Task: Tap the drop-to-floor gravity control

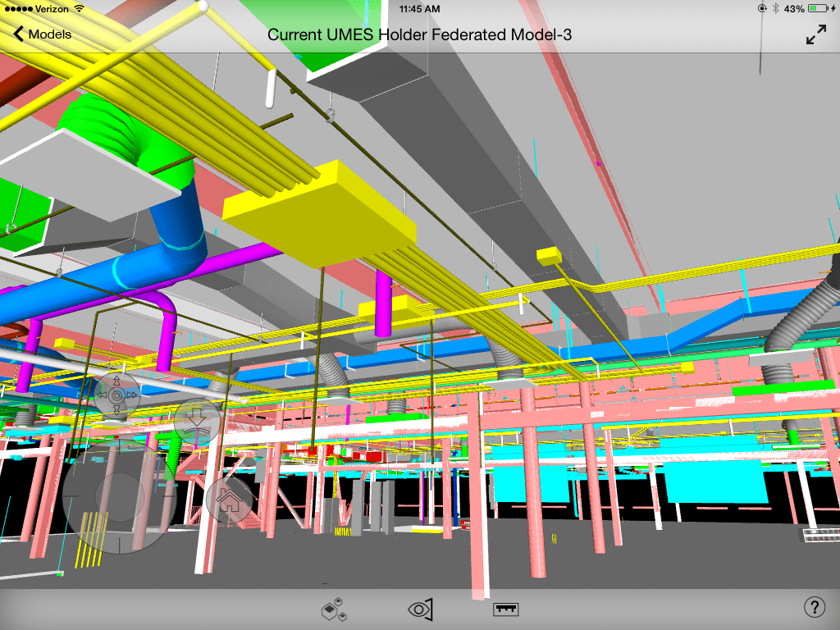Action: point(198,421)
